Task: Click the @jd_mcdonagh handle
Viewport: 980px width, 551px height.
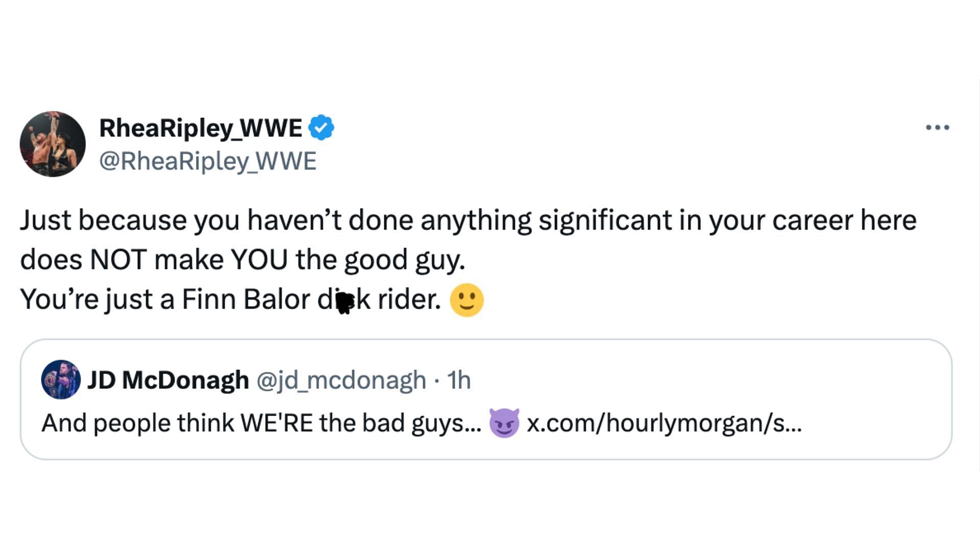Action: click(x=341, y=380)
